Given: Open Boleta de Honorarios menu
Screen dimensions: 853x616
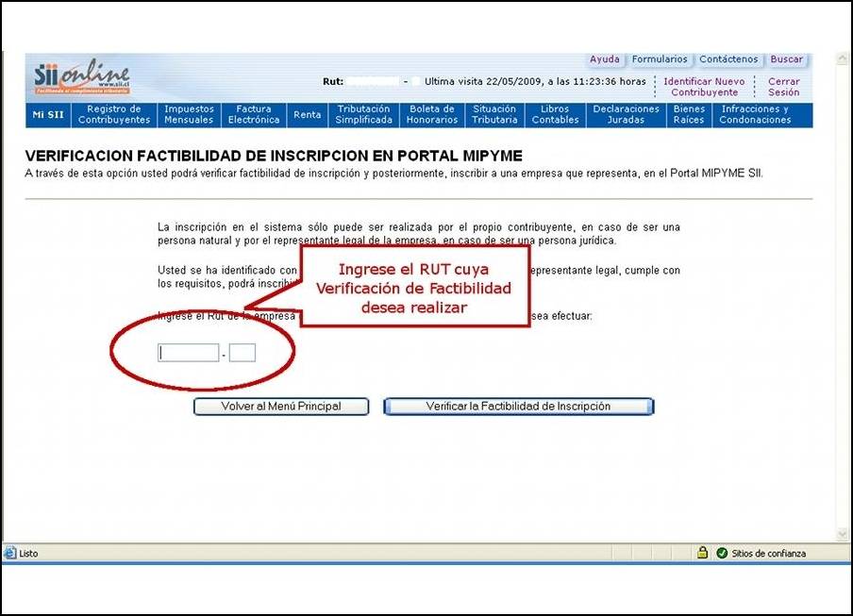Looking at the screenshot, I should coord(432,115).
